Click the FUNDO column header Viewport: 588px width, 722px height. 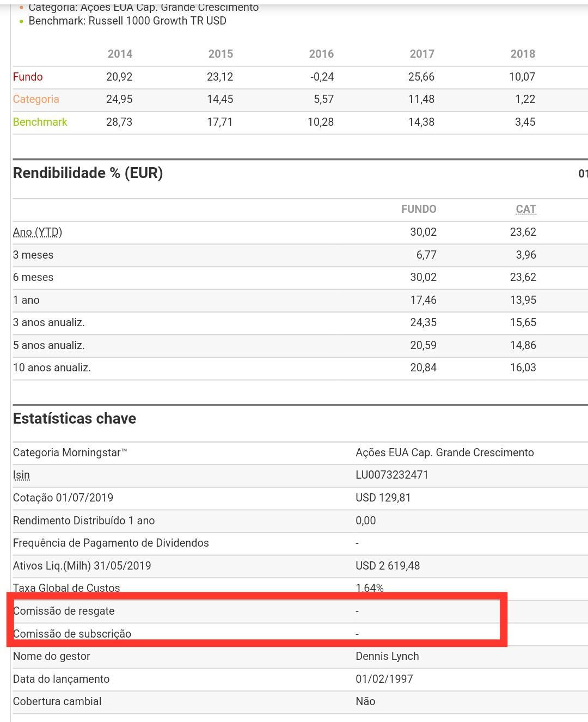click(418, 209)
